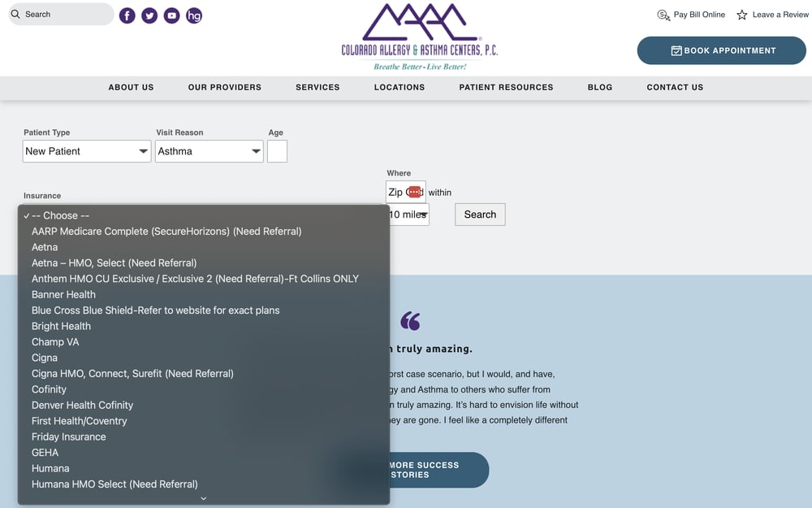Select Friday Insurance option

[x=204, y=437]
